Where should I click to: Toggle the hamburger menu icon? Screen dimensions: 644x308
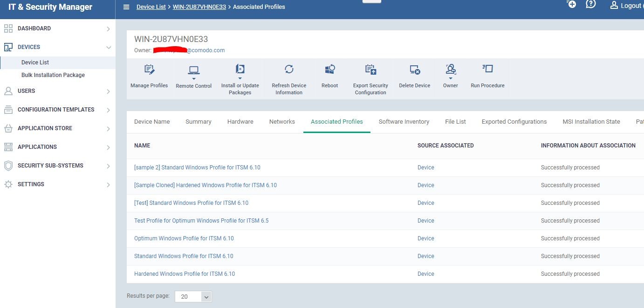pyautogui.click(x=126, y=7)
